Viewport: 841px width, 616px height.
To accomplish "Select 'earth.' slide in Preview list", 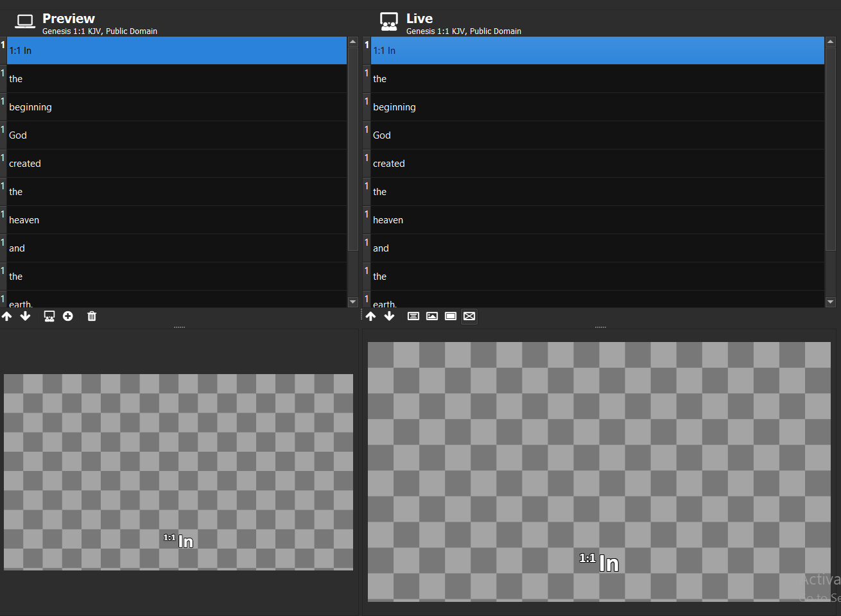I will 177,300.
